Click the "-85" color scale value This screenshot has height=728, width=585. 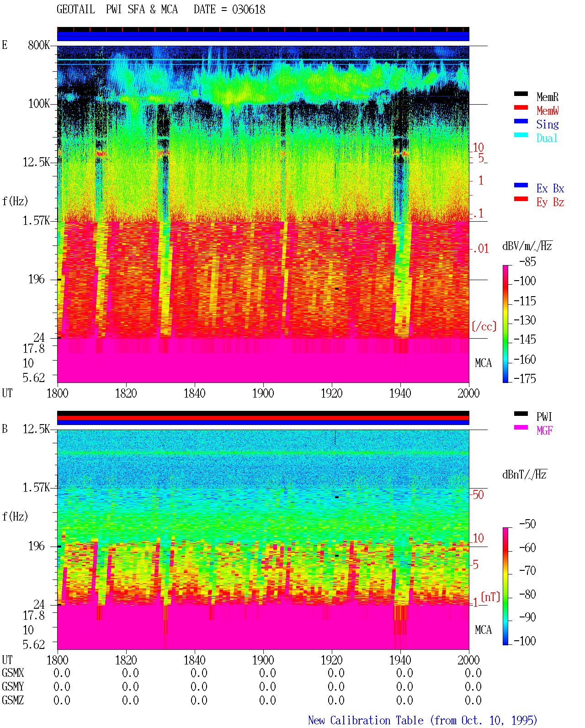click(x=527, y=262)
